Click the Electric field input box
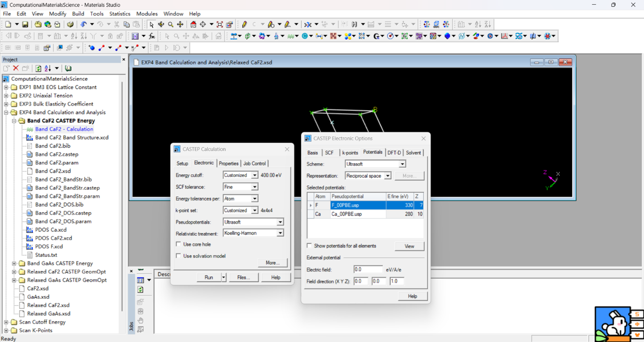The height and width of the screenshot is (342, 644). 368,269
